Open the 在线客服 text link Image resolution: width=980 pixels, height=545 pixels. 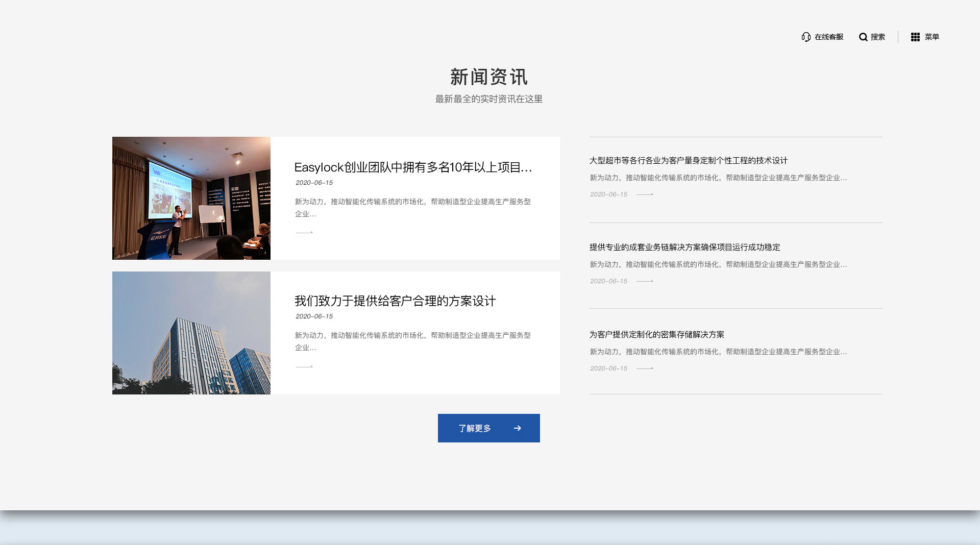[829, 37]
